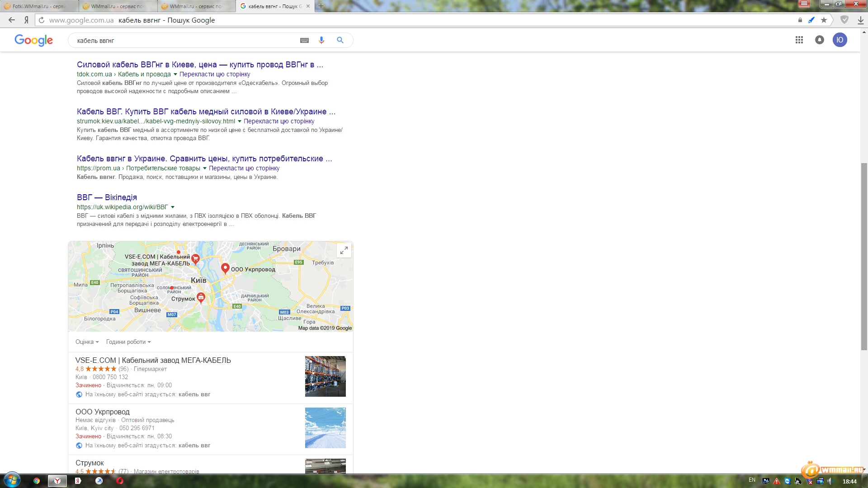Click the padlock connection security icon
The width and height of the screenshot is (868, 488).
800,20
